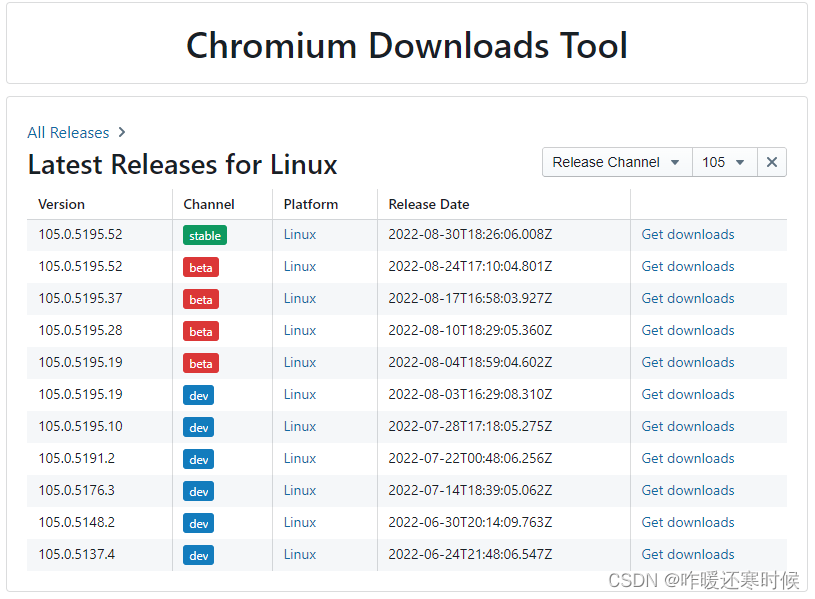Get downloads for version 105.0.5137.4

click(688, 554)
